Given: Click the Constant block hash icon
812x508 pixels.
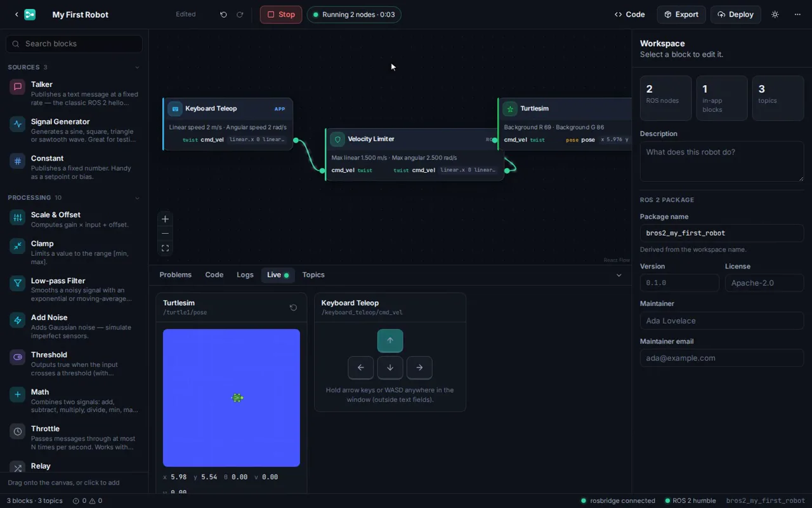Looking at the screenshot, I should click(18, 161).
